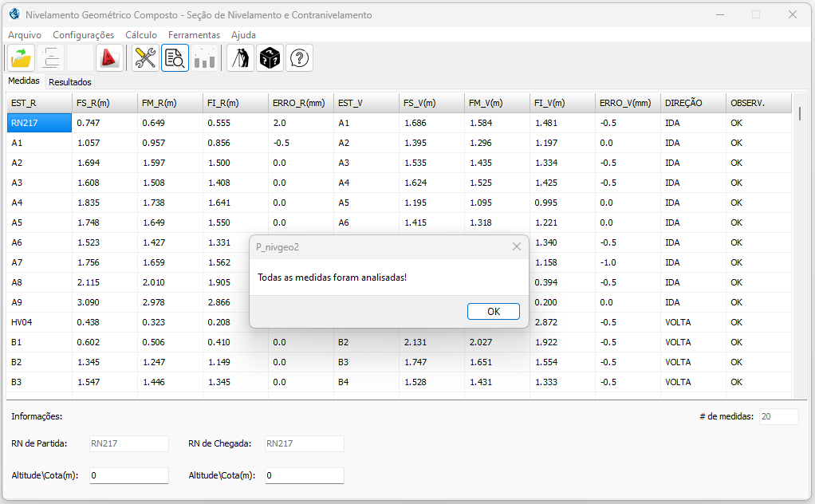The image size is (815, 504).
Task: Click the EST_V cell A6 in row A5
Action: pyautogui.click(x=367, y=222)
